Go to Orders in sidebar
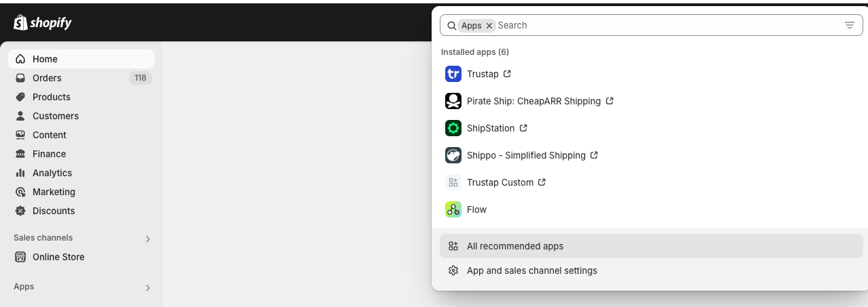The width and height of the screenshot is (868, 307). [x=47, y=78]
